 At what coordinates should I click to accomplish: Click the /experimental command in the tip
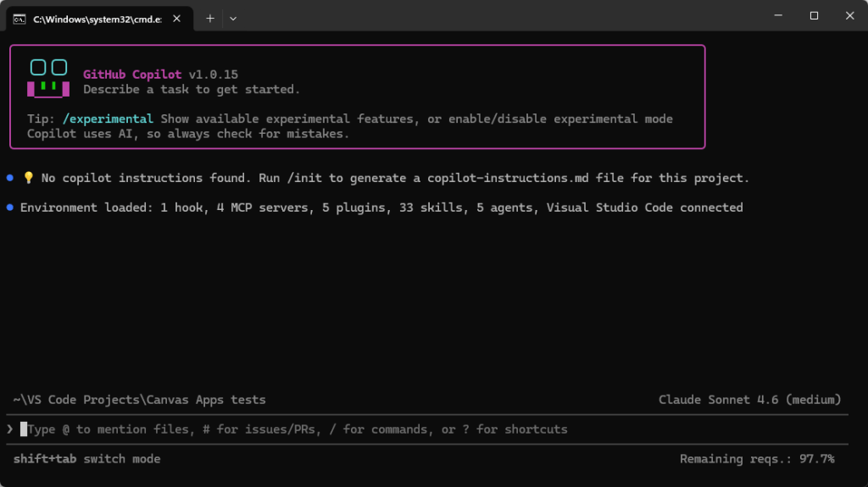tap(108, 119)
